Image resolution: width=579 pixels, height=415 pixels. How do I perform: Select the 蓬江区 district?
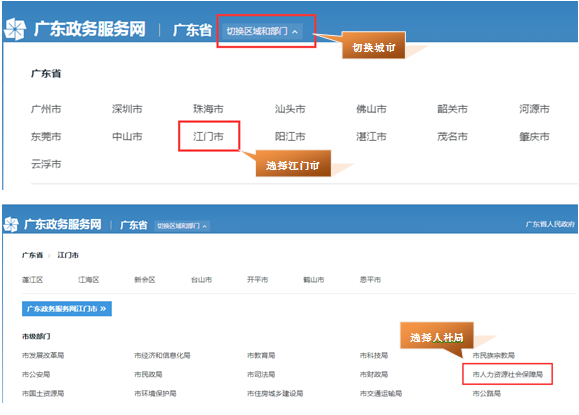coord(32,280)
